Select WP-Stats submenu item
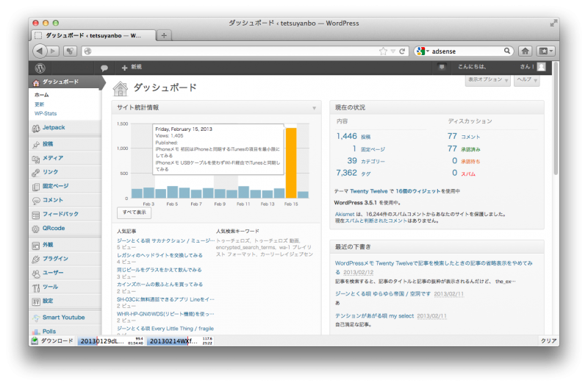 [x=46, y=114]
